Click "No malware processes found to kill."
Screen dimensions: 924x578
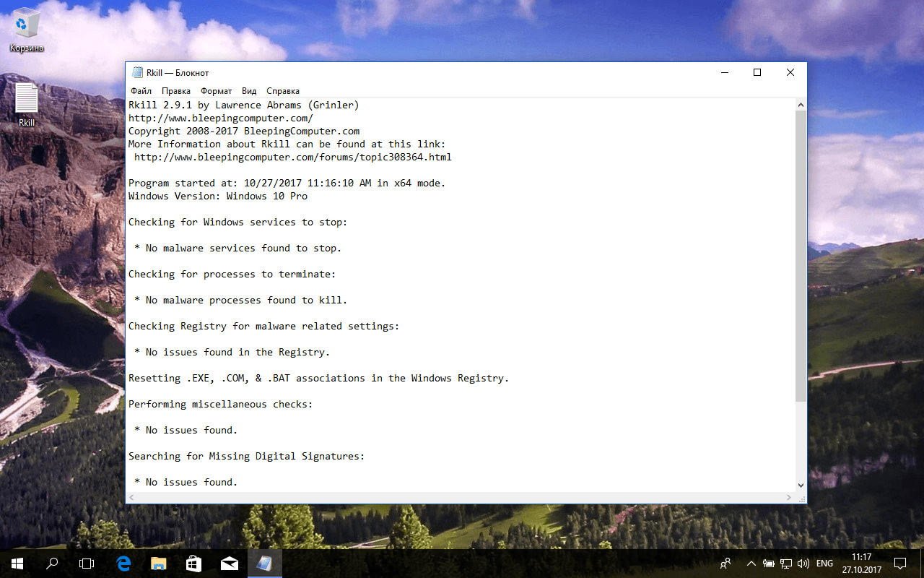coord(247,300)
